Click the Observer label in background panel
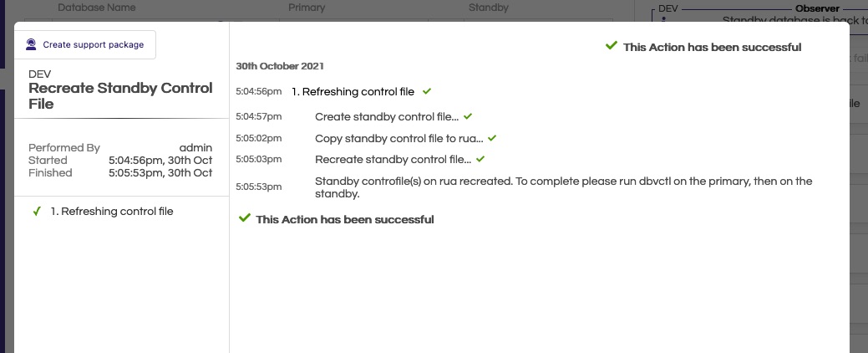This screenshot has height=353, width=868. point(817,8)
